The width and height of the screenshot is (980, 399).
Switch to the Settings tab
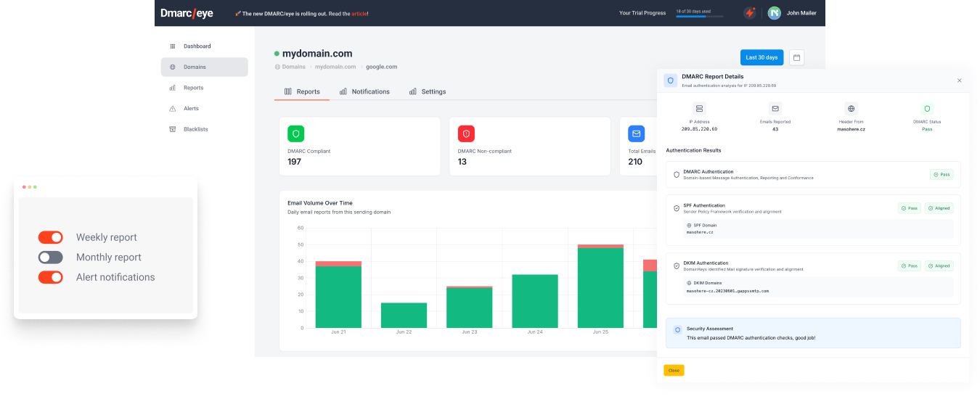(x=428, y=91)
